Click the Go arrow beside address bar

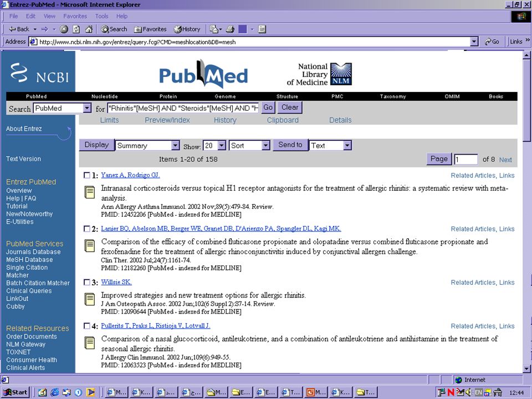[x=492, y=42]
